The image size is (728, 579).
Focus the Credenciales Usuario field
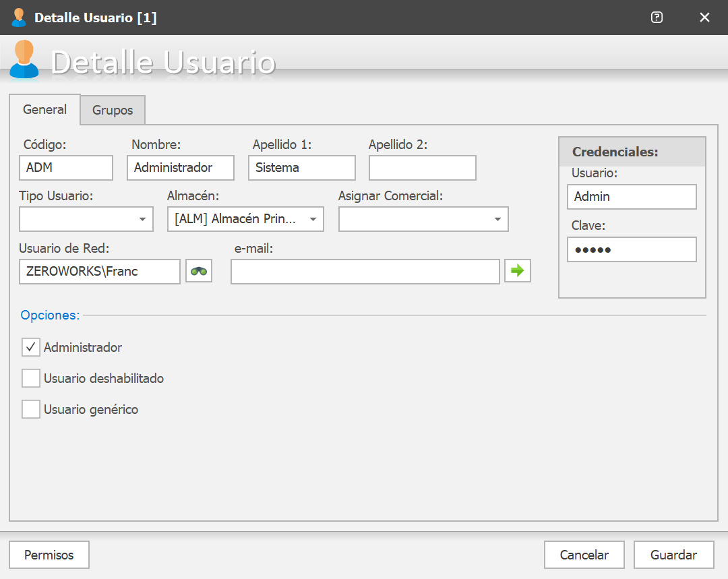tap(632, 197)
